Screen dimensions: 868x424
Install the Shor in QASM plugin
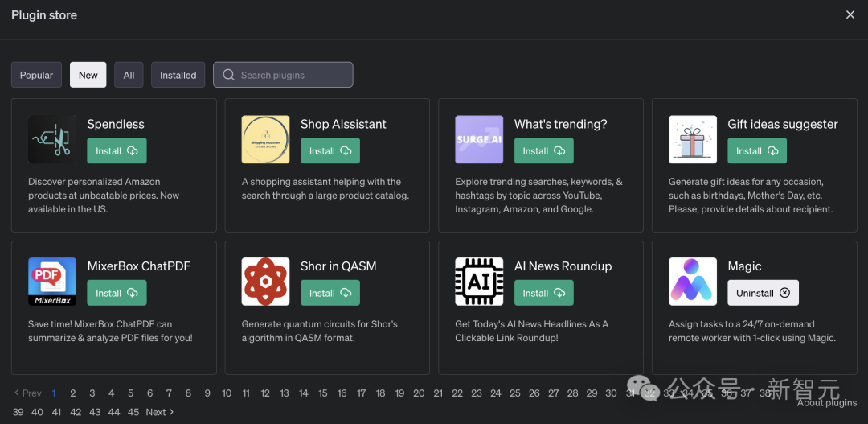[x=330, y=293]
